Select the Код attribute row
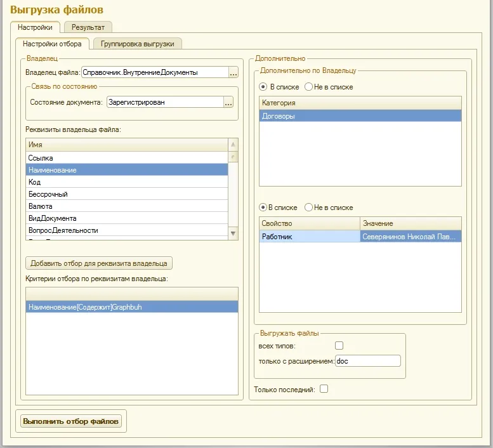Viewport: 493px width, 448px height. (x=127, y=182)
